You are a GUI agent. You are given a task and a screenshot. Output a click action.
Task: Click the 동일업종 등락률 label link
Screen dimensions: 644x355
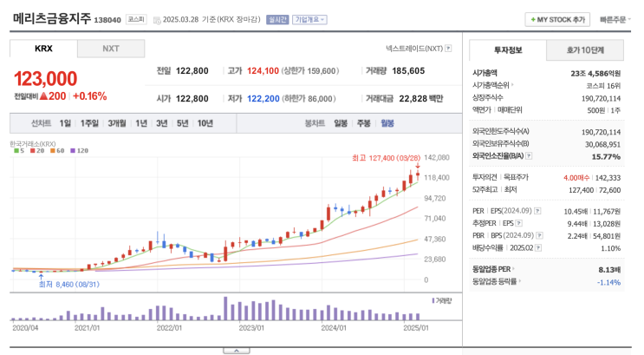(494, 281)
